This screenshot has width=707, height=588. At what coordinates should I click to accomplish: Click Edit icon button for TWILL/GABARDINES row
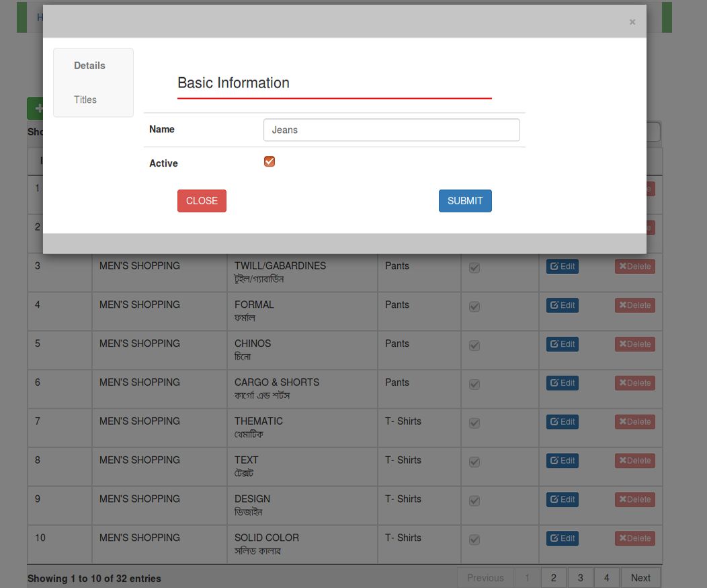tap(562, 266)
